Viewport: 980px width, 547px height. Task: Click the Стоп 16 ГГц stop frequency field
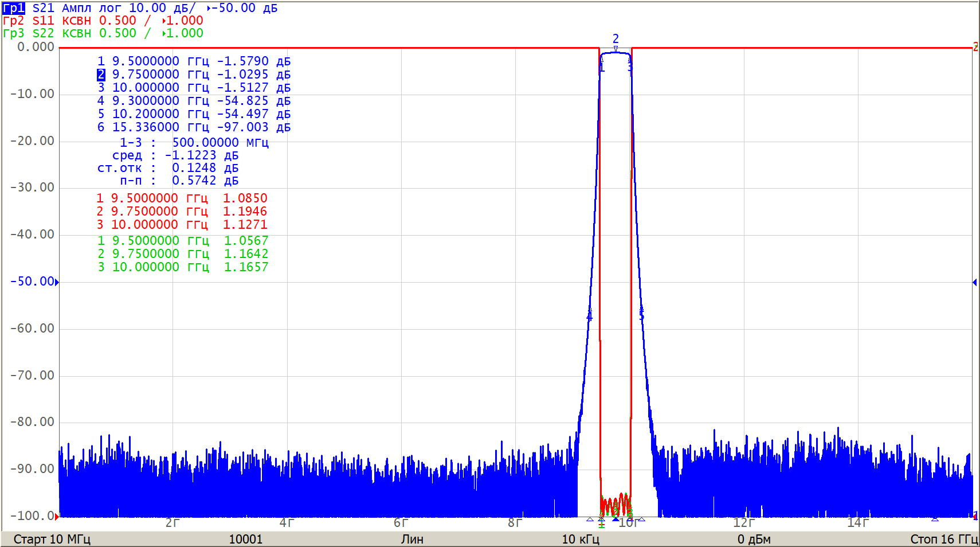point(943,539)
